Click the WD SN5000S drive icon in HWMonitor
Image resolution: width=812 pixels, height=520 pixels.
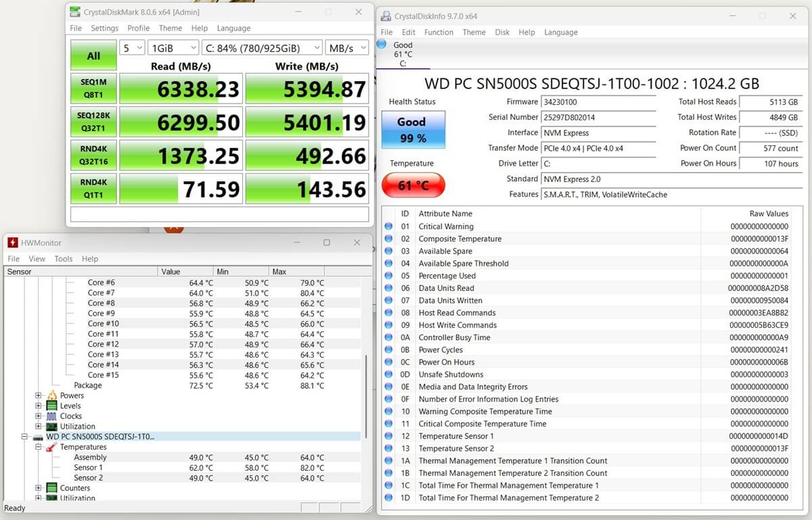tap(38, 437)
